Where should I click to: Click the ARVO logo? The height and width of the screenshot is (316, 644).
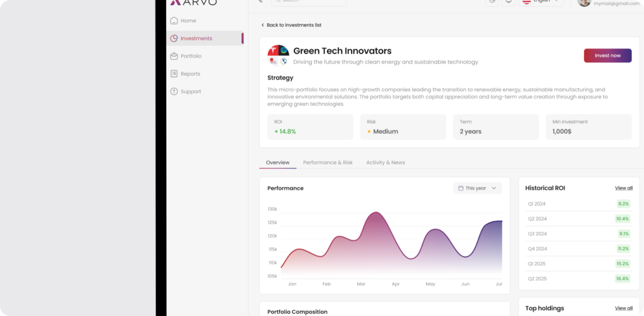click(194, 2)
